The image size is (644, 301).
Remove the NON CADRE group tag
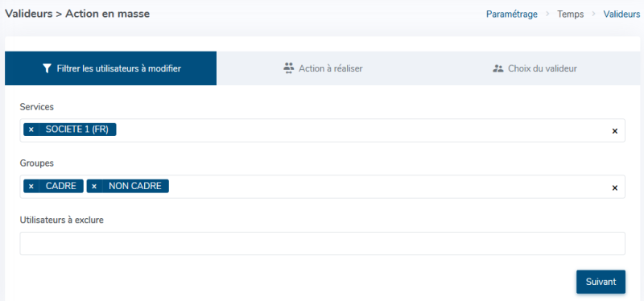[x=94, y=186]
